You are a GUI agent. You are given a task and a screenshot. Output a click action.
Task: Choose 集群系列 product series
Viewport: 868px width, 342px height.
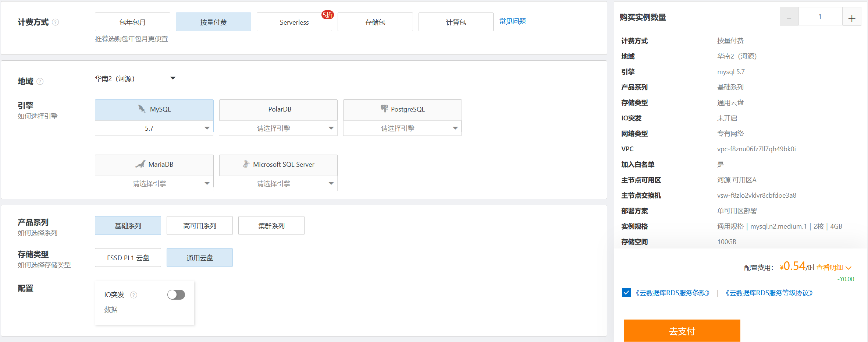[271, 225]
